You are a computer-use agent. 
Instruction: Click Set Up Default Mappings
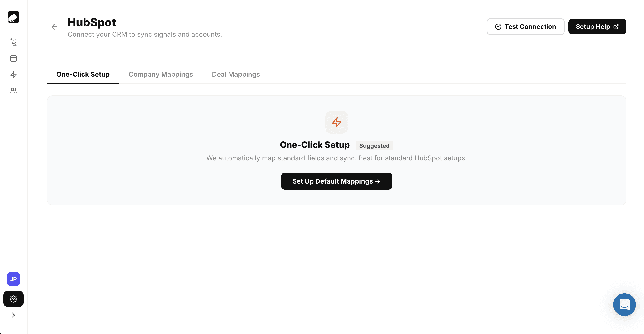(x=336, y=181)
